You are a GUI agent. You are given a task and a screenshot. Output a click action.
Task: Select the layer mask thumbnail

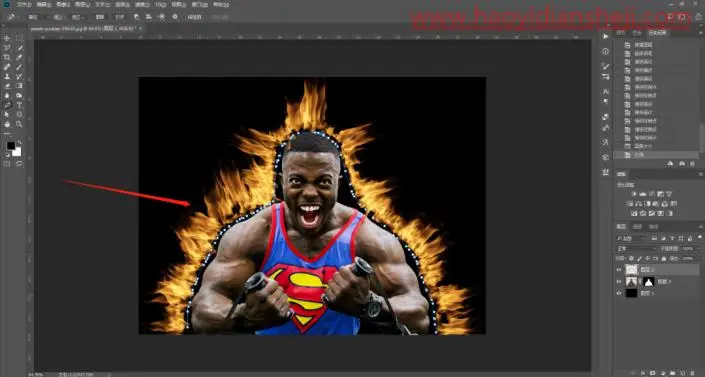[648, 282]
